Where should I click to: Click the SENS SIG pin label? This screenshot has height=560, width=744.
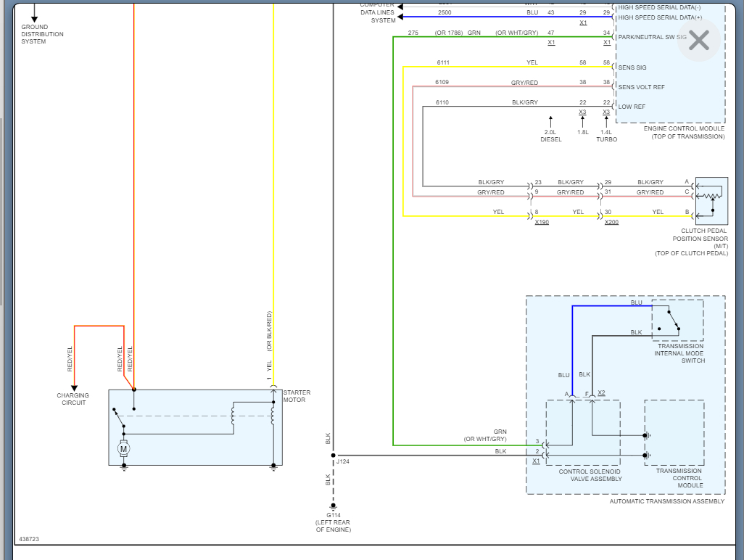[x=632, y=67]
